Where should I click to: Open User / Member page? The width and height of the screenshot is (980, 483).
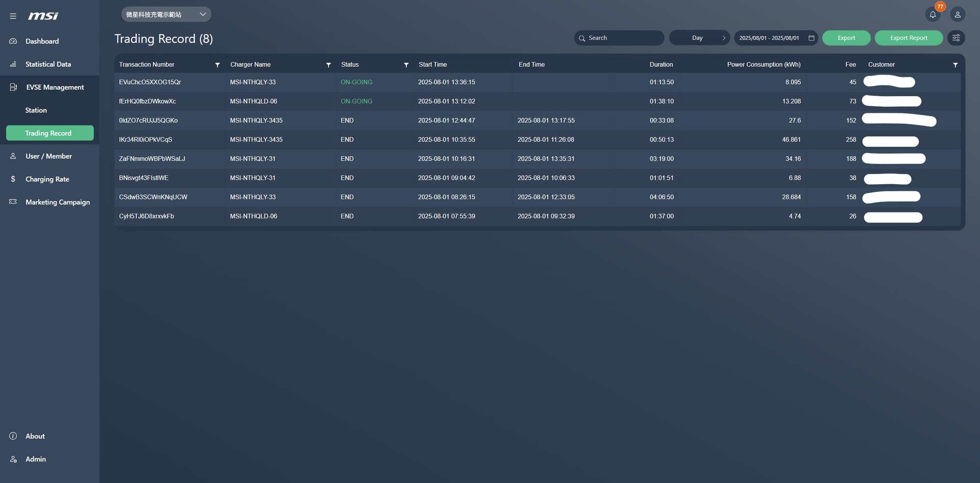pos(50,156)
